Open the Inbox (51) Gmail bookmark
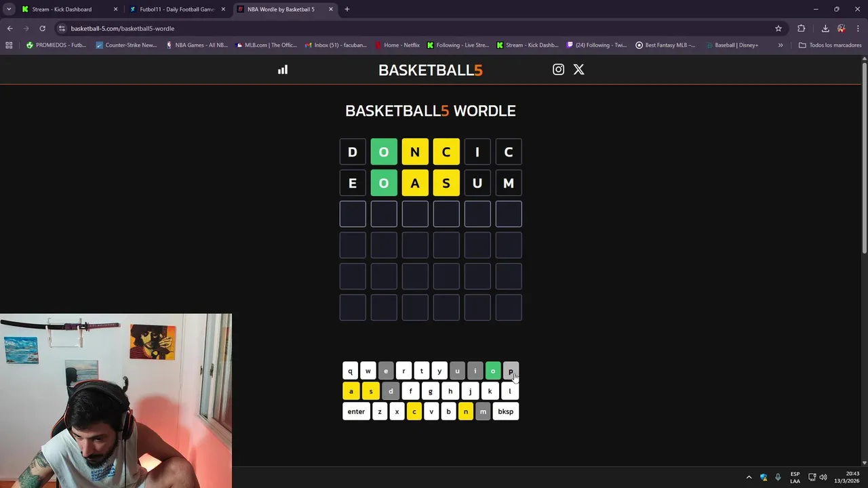 tap(336, 45)
